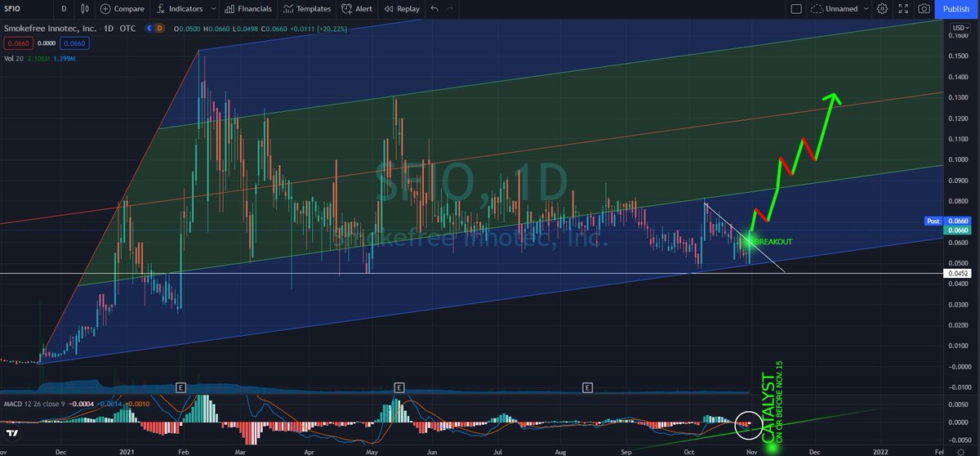This screenshot has height=456, width=980.
Task: Click the 2022 label on time axis
Action: point(881,450)
